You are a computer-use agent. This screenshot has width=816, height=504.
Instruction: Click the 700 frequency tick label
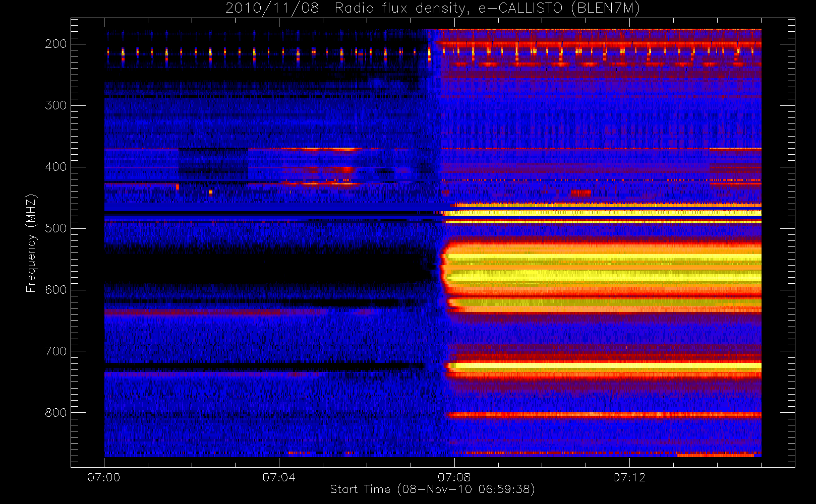click(56, 351)
